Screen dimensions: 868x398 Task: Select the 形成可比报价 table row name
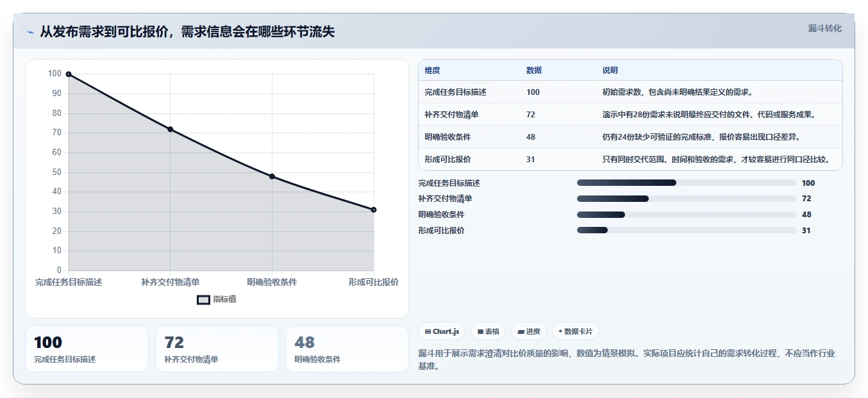[x=447, y=160]
